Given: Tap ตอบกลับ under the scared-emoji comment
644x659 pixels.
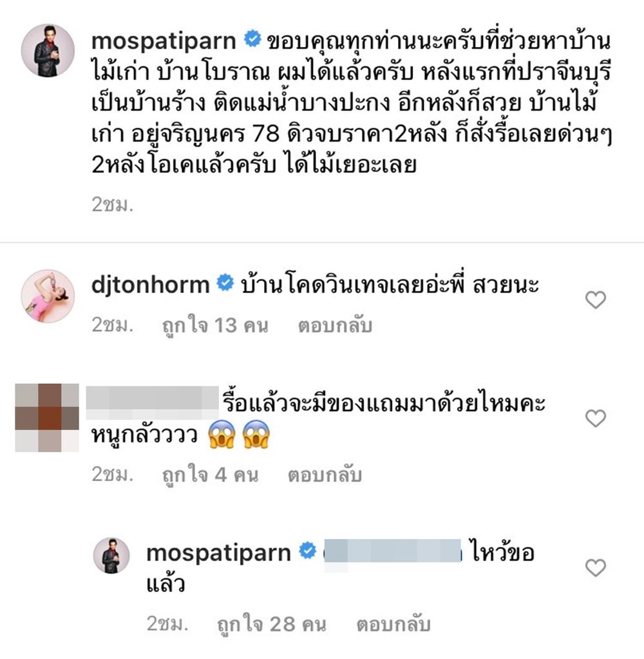Looking at the screenshot, I should tap(325, 475).
